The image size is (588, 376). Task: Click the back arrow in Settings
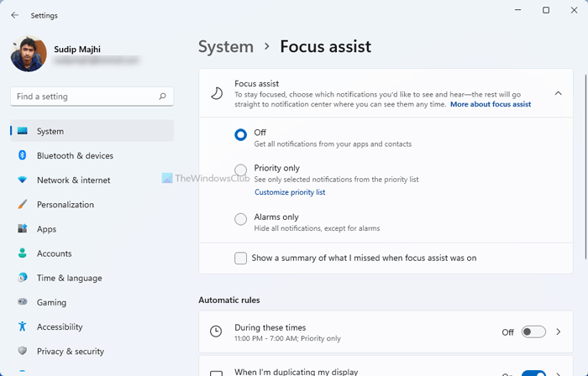click(x=14, y=15)
